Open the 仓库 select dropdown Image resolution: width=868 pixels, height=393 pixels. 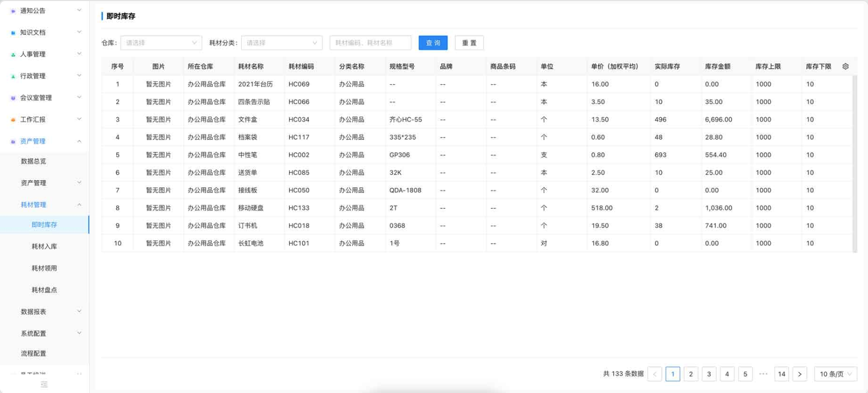tap(161, 43)
